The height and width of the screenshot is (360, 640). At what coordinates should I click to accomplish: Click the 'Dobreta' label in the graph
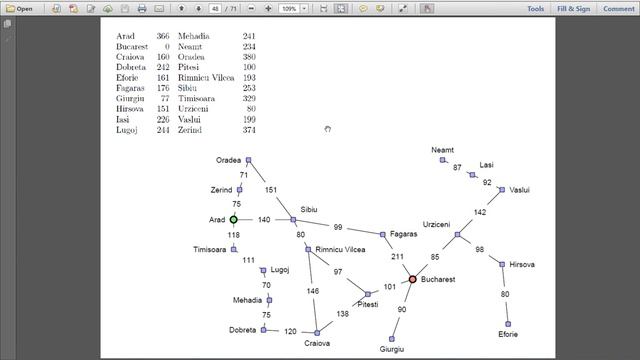tap(242, 330)
